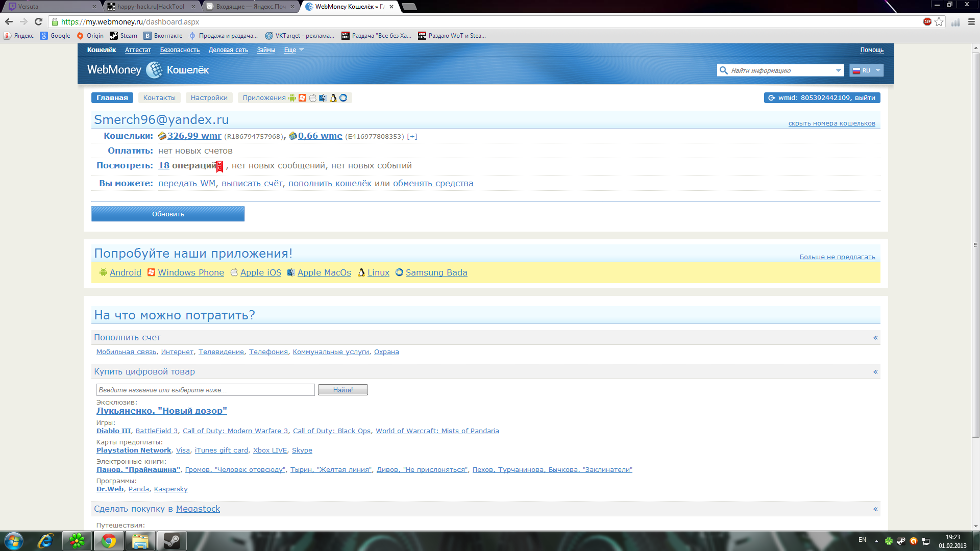Click скрыть номера кошельков link

(832, 123)
